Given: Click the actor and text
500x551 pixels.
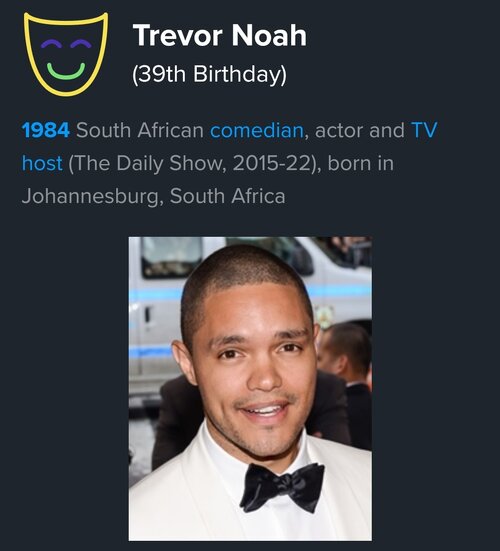Looking at the screenshot, I should point(360,130).
